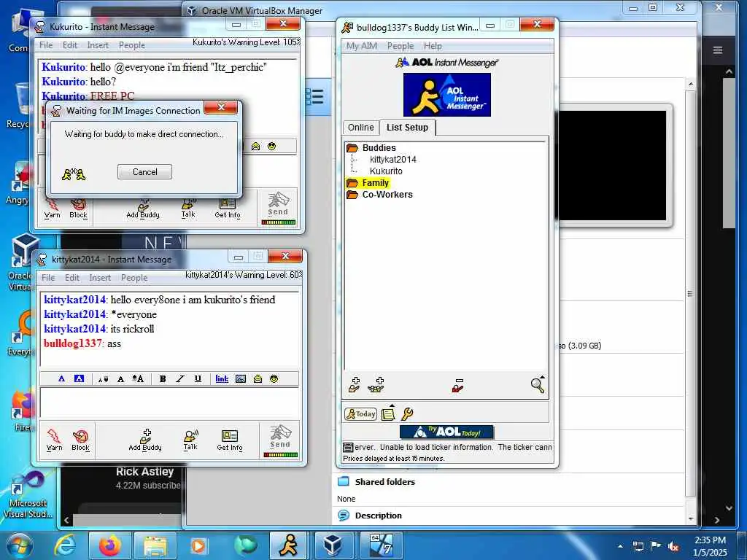Click red delete buddy icon
Screen dimensions: 747x560
[x=458, y=386]
